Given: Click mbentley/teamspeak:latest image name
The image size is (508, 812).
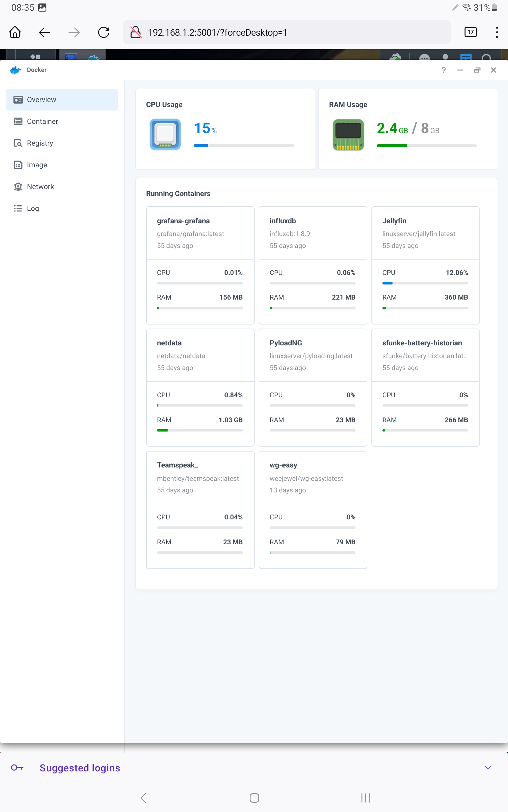Looking at the screenshot, I should coord(197,478).
